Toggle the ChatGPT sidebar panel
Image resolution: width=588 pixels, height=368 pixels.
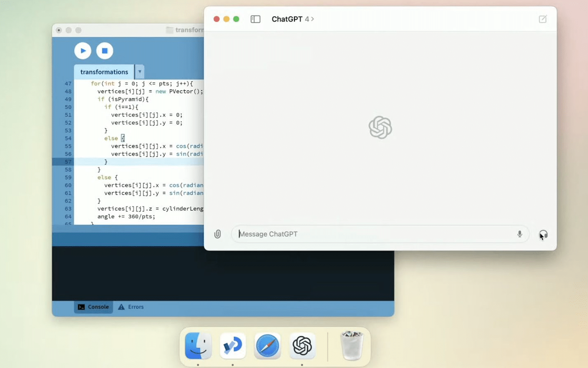(x=256, y=19)
